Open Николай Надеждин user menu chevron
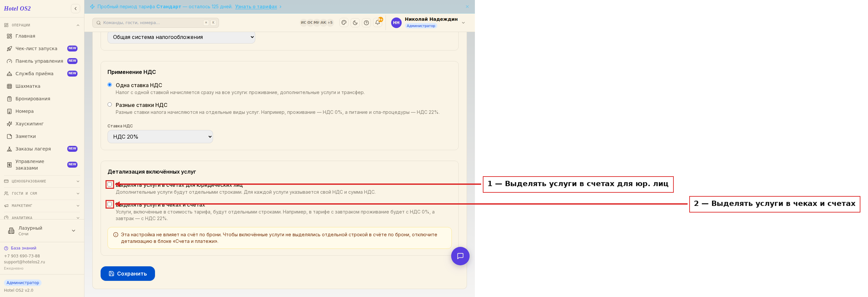This screenshot has height=297, width=868. (463, 22)
